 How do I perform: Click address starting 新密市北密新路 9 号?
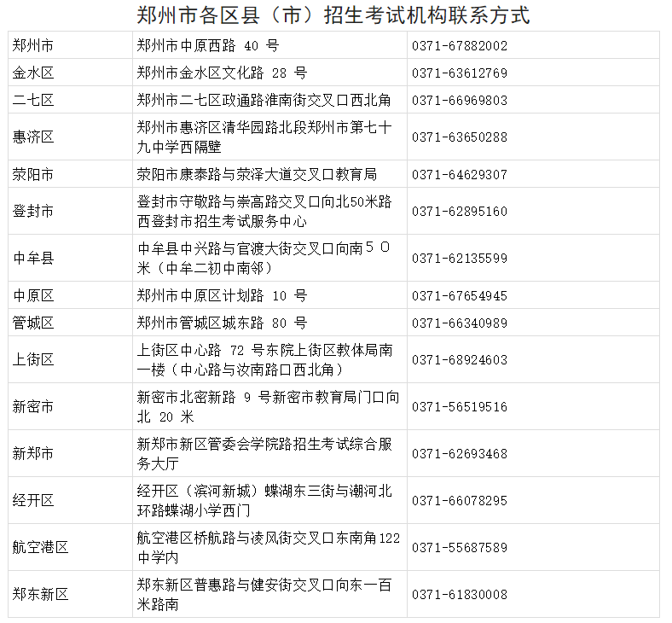[x=268, y=407]
